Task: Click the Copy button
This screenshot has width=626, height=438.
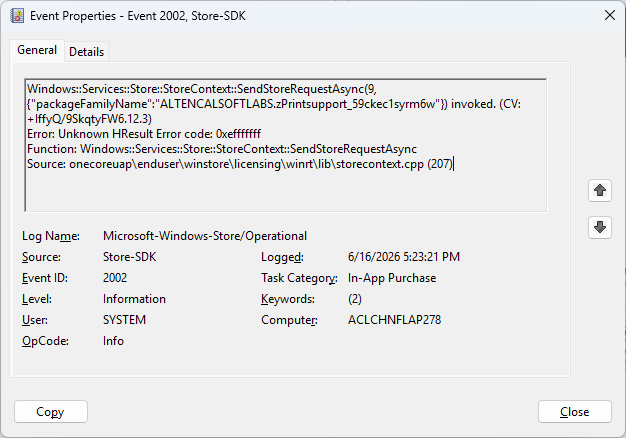Action: pyautogui.click(x=51, y=412)
